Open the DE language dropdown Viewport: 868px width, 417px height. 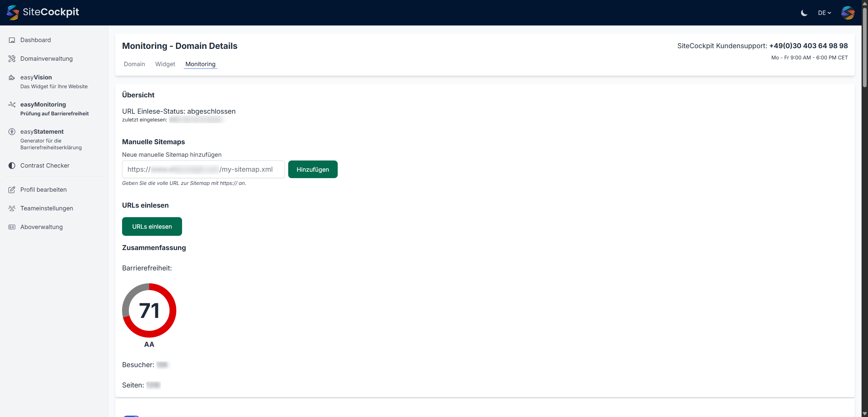pos(825,13)
